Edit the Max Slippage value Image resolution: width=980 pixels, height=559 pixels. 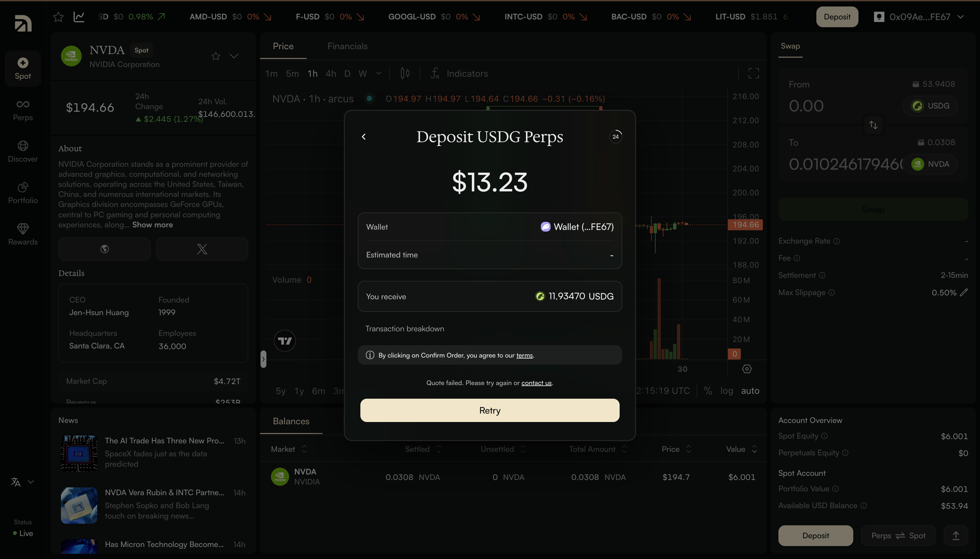tap(964, 292)
